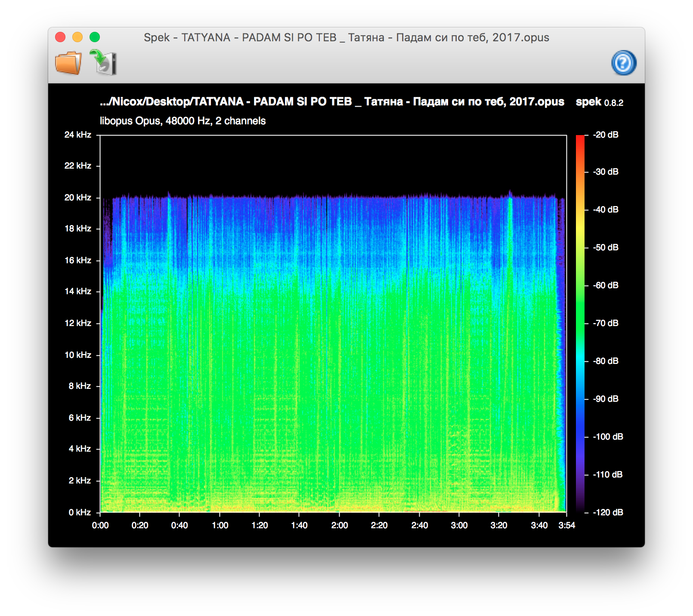The image size is (693, 616).
Task: Click the spek 0.8.2 version label
Action: (x=599, y=102)
